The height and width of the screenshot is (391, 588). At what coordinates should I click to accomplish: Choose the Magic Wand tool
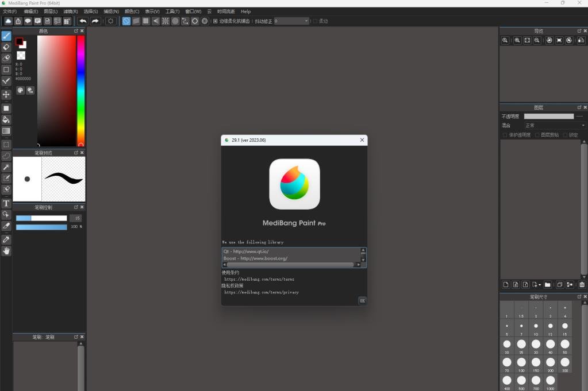[6, 167]
